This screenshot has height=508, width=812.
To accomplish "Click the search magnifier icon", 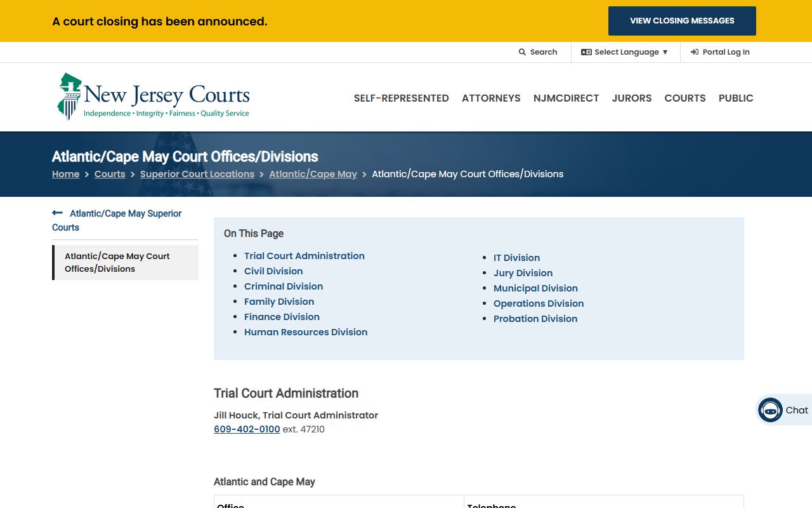I will (x=522, y=52).
